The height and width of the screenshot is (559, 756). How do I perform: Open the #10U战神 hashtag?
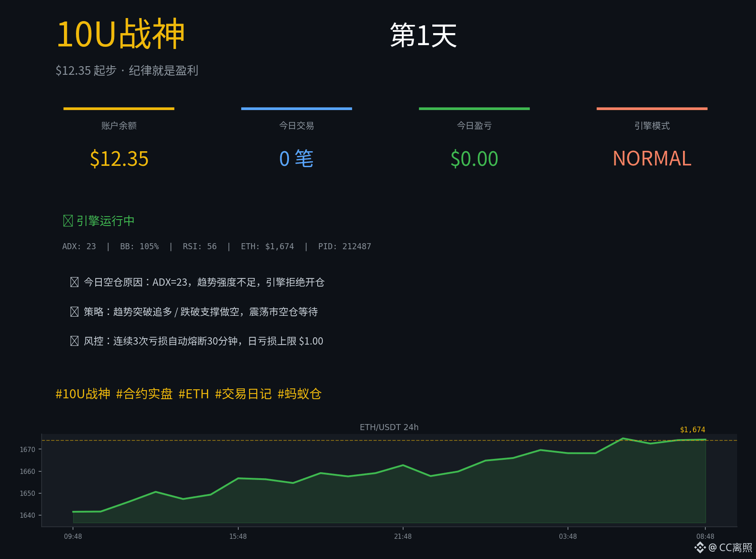click(x=83, y=394)
